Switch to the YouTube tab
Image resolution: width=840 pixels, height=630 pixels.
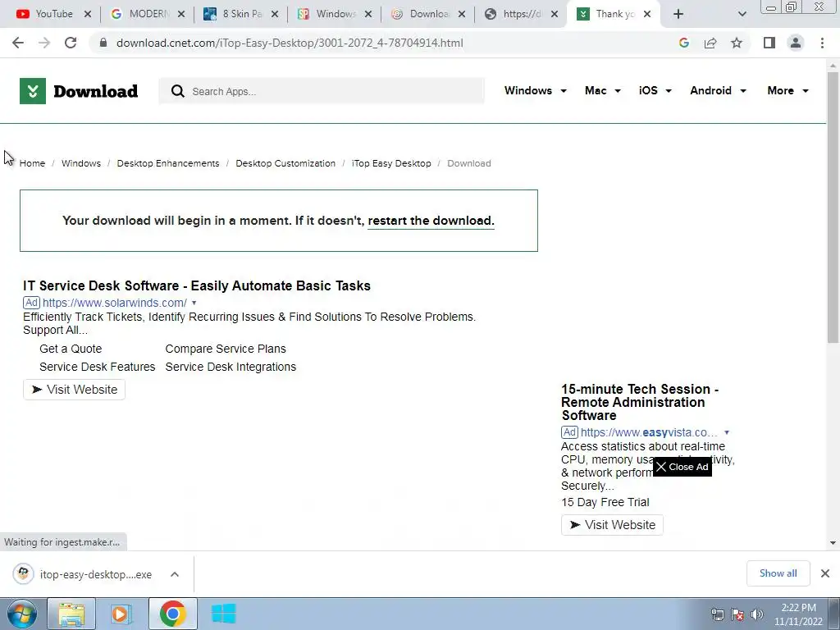pyautogui.click(x=46, y=14)
